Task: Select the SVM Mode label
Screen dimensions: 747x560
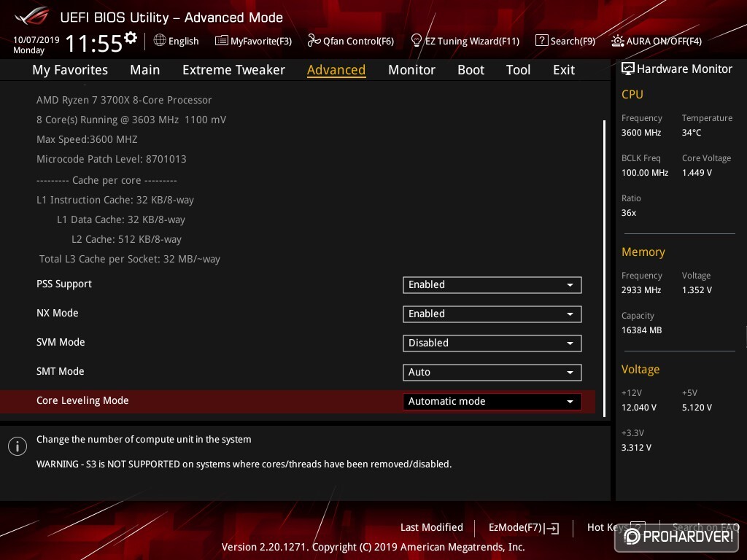Action: coord(61,342)
